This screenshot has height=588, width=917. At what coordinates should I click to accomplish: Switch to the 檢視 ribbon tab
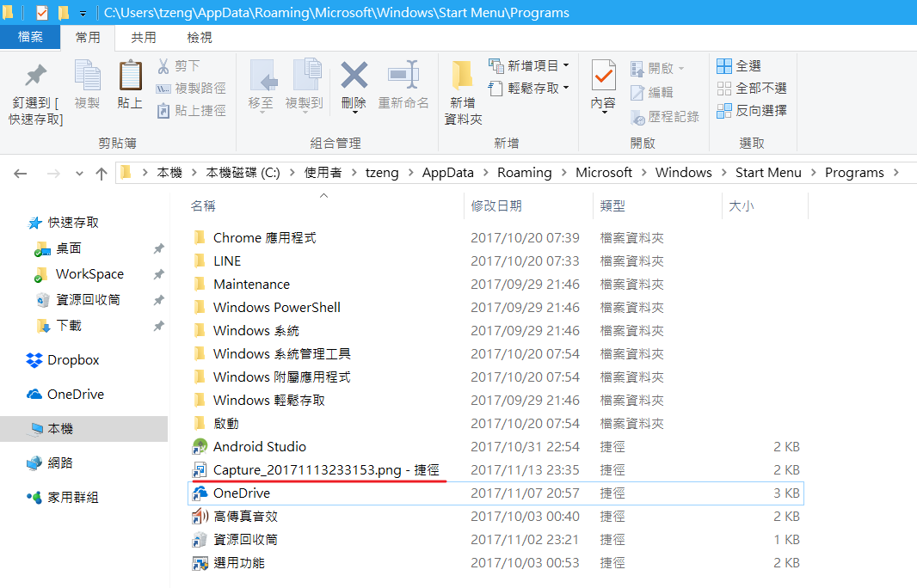200,38
